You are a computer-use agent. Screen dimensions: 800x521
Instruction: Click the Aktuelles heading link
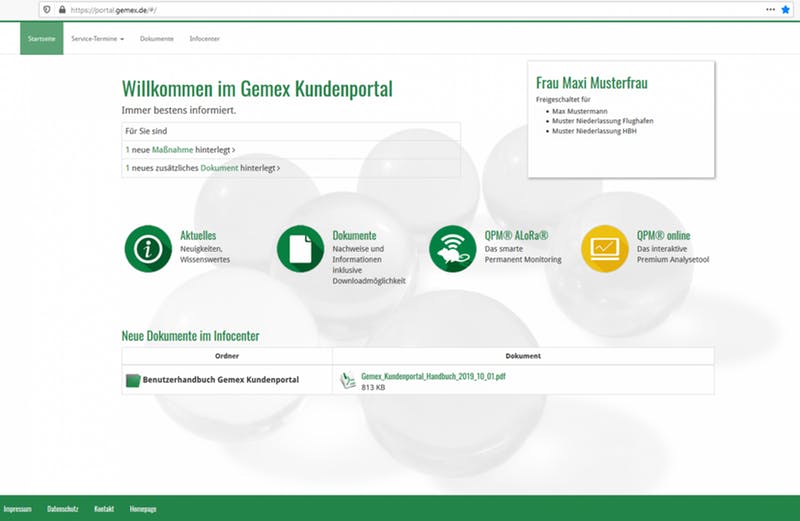coord(198,235)
